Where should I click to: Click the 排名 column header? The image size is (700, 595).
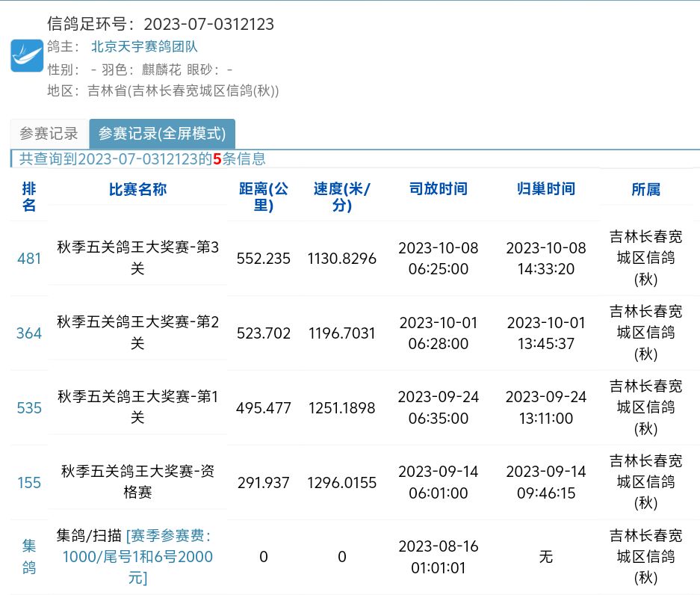tap(29, 197)
